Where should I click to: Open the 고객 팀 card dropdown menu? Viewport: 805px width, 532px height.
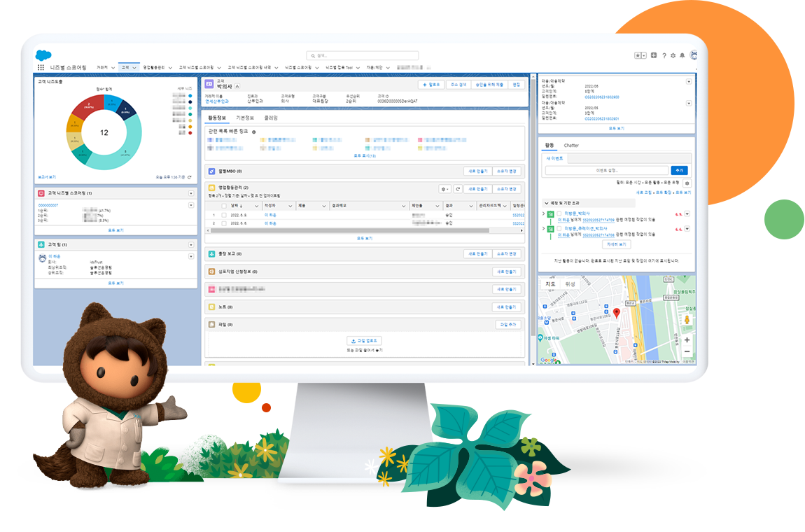pyautogui.click(x=191, y=245)
